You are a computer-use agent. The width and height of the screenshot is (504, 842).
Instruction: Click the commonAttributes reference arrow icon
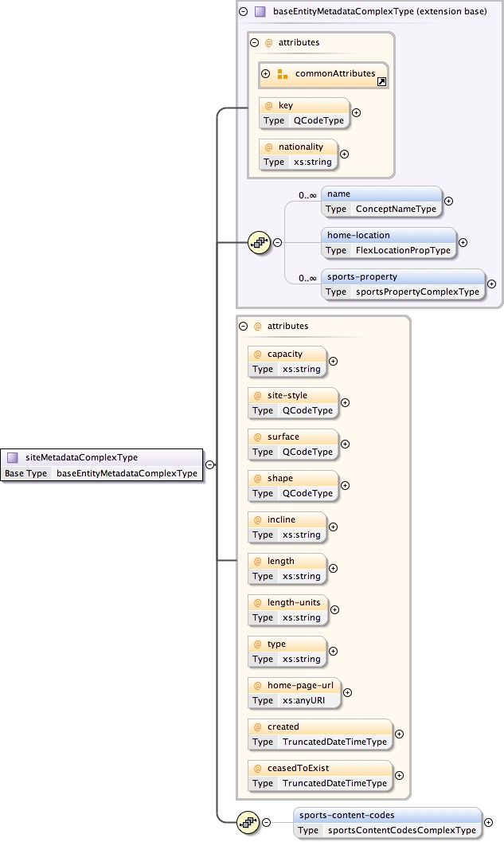click(382, 81)
